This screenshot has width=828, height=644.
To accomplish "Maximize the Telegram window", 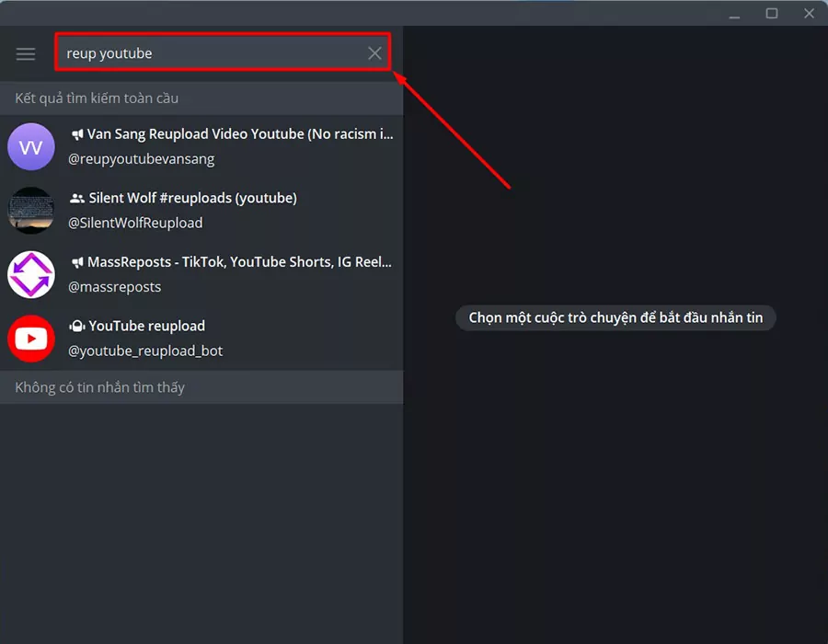I will coord(772,13).
